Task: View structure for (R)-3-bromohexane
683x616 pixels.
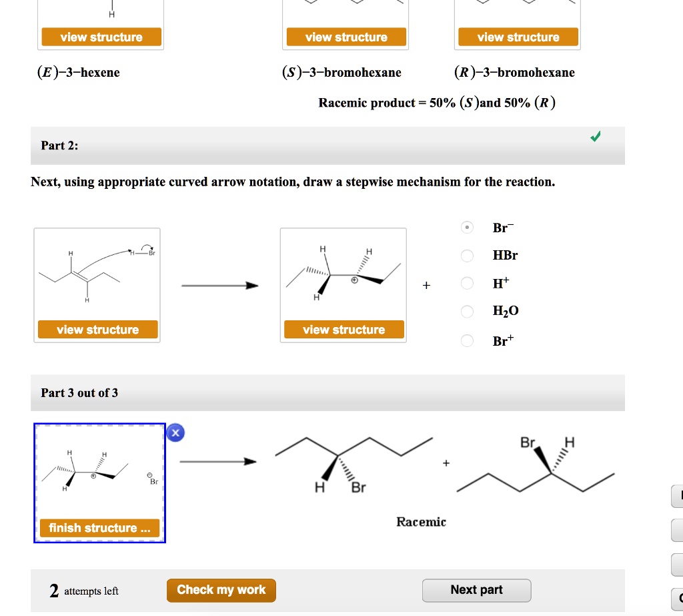Action: pyautogui.click(x=518, y=37)
